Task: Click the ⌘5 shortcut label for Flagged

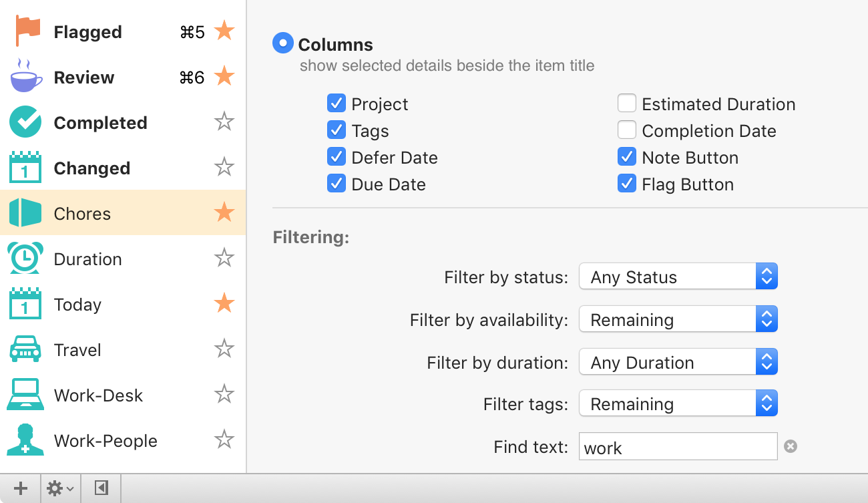Action: point(192,32)
